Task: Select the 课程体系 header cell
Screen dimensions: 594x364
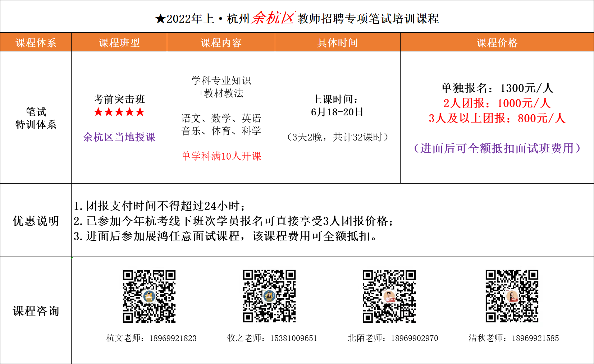Action: click(x=36, y=42)
